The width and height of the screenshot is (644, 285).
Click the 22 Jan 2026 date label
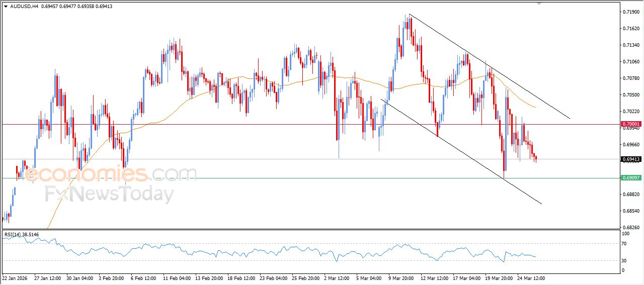(x=15, y=277)
